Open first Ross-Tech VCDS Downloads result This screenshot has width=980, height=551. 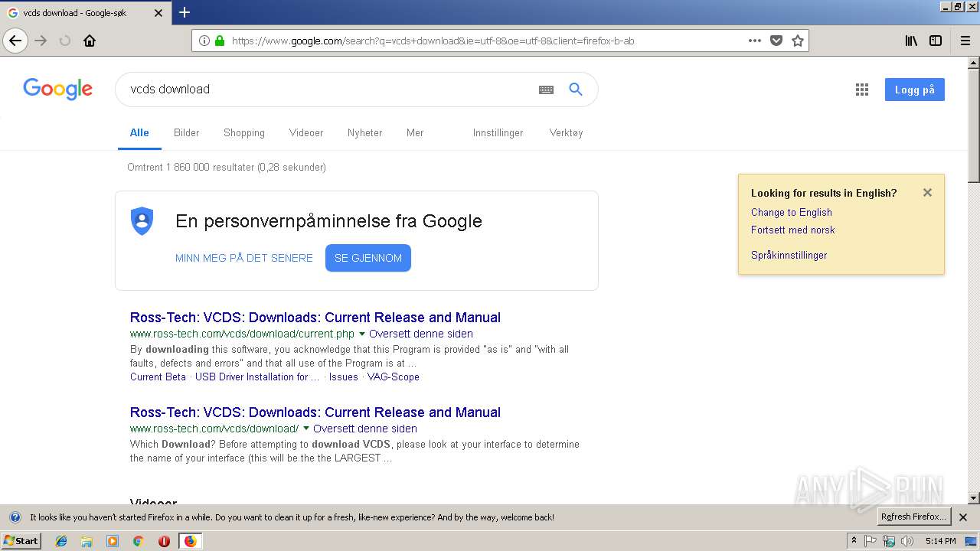tap(315, 318)
